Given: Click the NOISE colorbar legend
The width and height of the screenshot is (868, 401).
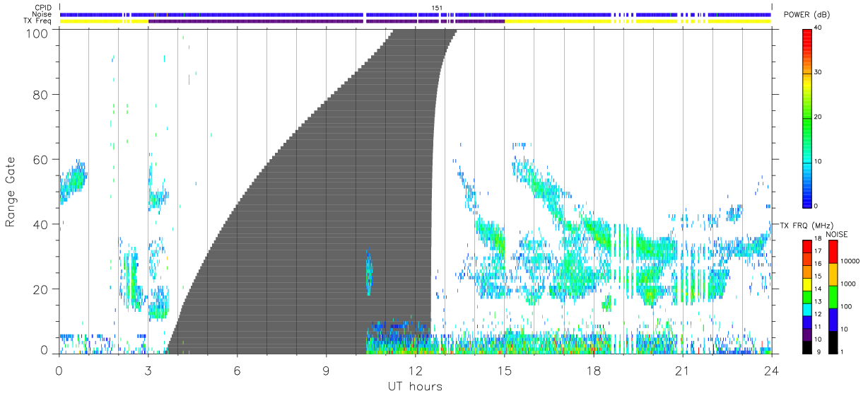Looking at the screenshot, I should point(833,296).
